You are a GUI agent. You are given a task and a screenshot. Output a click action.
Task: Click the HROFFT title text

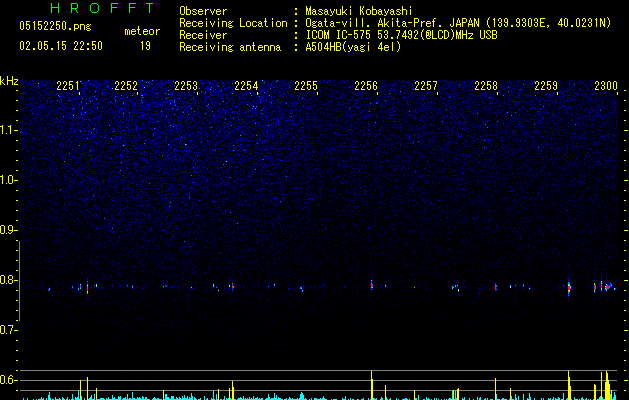[x=102, y=8]
